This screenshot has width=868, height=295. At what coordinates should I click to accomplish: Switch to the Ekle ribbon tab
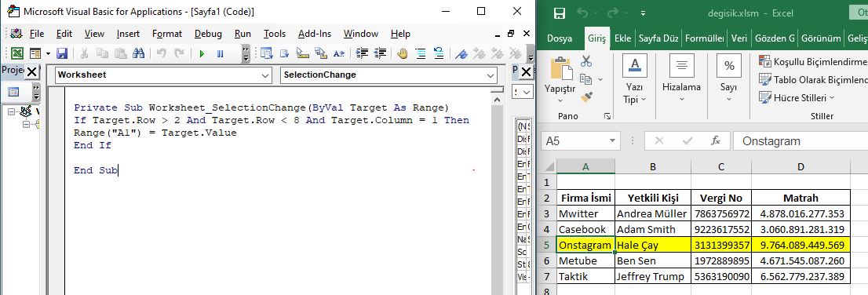[623, 38]
